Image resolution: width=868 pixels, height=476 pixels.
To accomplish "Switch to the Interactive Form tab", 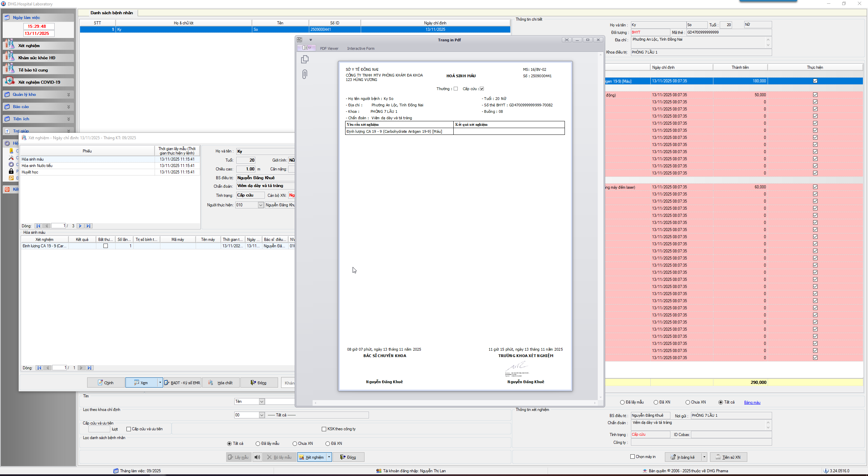I will [x=360, y=48].
